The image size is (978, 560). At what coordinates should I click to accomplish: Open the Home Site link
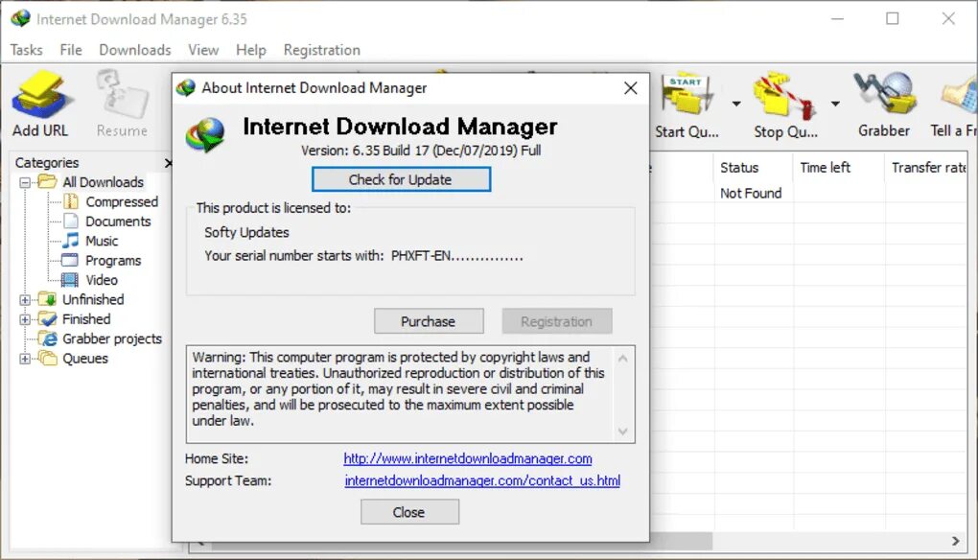pyautogui.click(x=468, y=459)
